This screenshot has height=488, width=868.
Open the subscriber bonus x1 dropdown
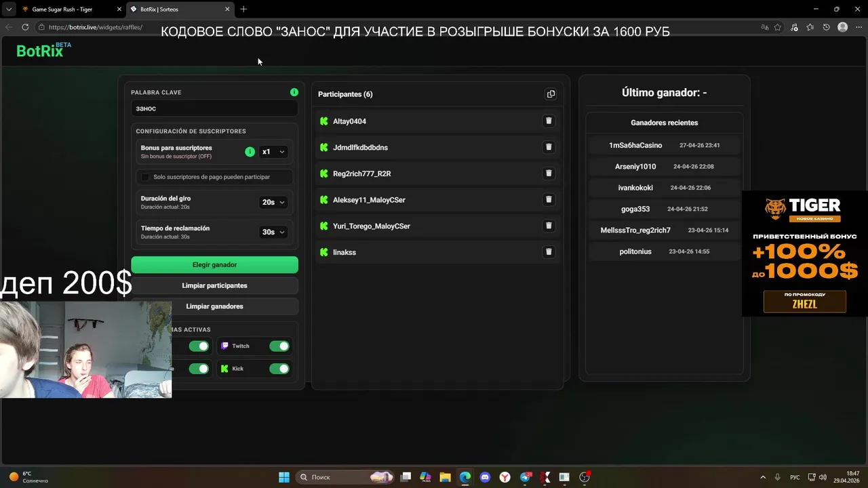(273, 152)
